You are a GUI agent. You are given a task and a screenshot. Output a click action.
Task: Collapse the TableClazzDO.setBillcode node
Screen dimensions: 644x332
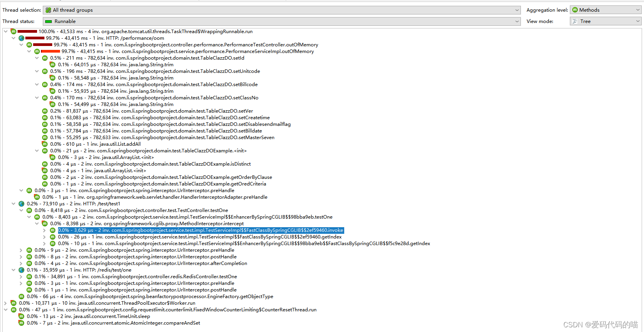pos(37,85)
